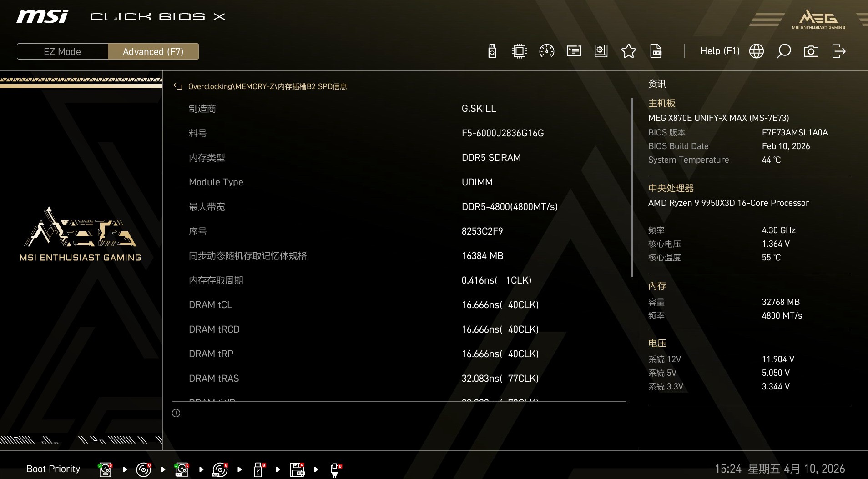868x479 pixels.
Task: Click the exit arrow icon
Action: pos(839,51)
